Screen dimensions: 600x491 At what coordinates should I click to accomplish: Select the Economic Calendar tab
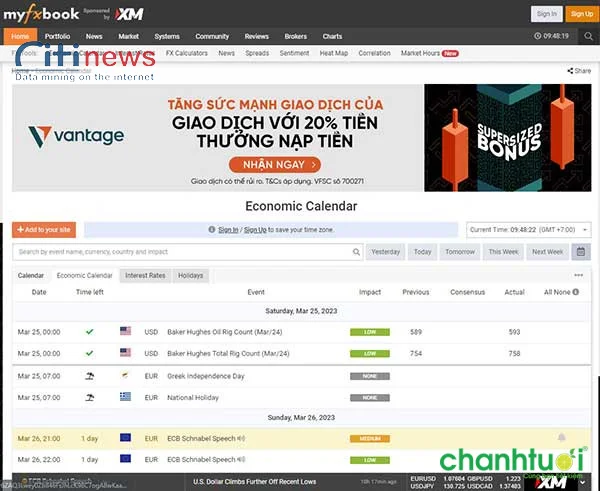(85, 276)
